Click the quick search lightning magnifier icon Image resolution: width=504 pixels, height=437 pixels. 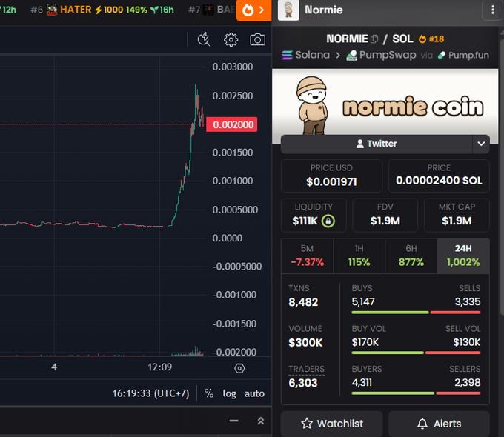pyautogui.click(x=204, y=39)
